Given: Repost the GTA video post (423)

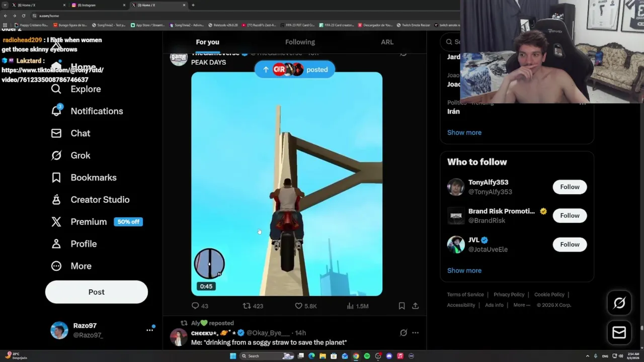Looking at the screenshot, I should pos(253,306).
